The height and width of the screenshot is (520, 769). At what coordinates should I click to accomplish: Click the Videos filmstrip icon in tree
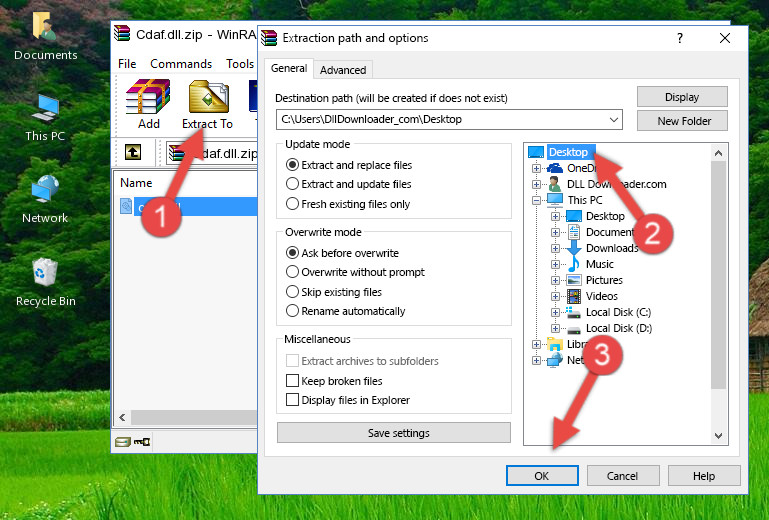pyautogui.click(x=574, y=296)
